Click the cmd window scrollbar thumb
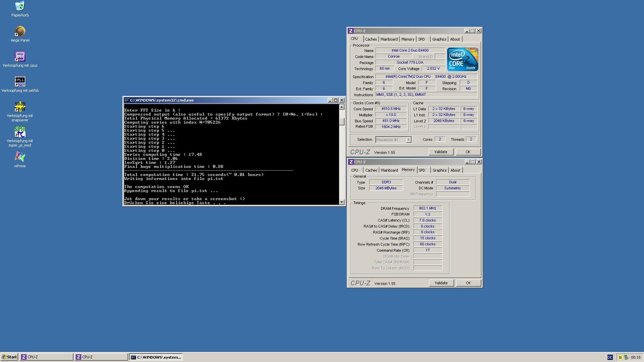644x362 pixels. coord(342,121)
